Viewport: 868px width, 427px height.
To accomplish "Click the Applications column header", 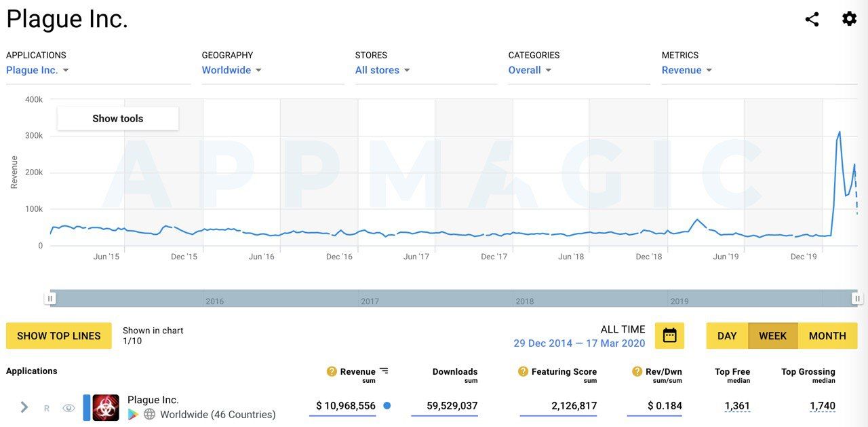I will tap(32, 371).
